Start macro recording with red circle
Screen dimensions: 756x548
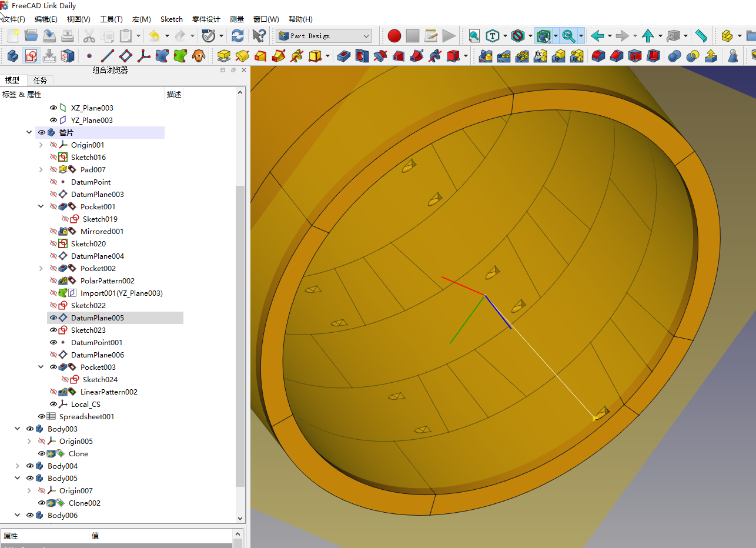[394, 36]
